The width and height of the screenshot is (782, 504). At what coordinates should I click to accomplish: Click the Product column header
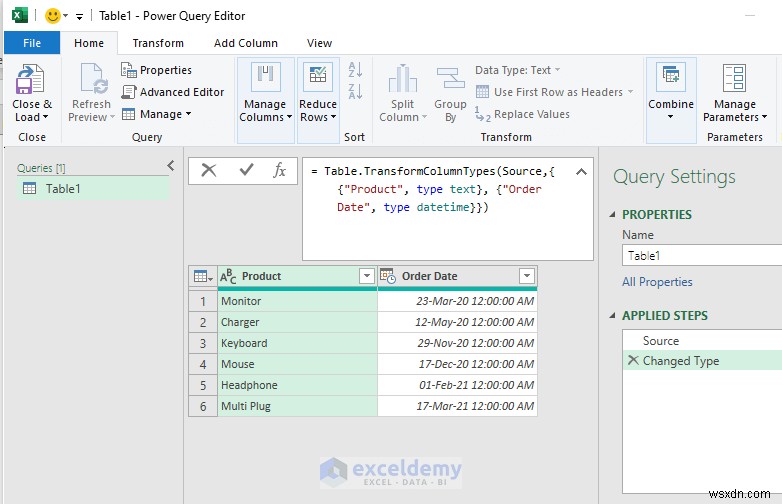(x=297, y=276)
